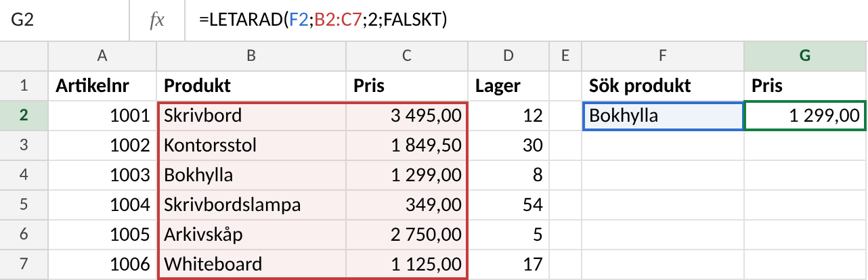The height and width of the screenshot is (280, 868).
Task: Select the 1 299,00 cell in column C
Action: tap(407, 175)
